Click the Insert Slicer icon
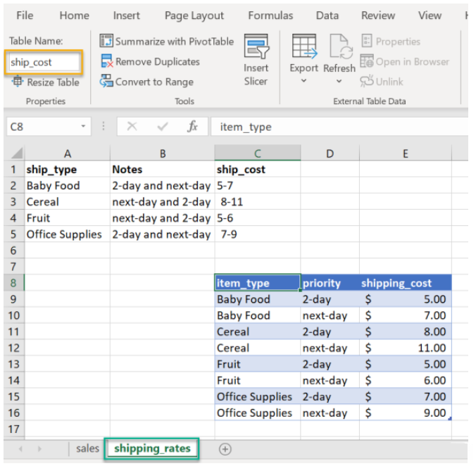Viewport: 476px width, 466px height. tap(256, 46)
